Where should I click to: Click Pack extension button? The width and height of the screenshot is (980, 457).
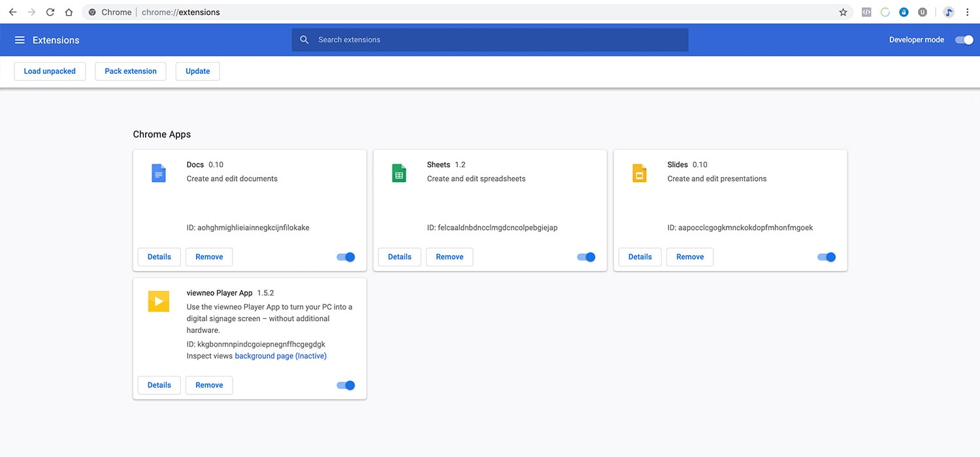click(131, 71)
